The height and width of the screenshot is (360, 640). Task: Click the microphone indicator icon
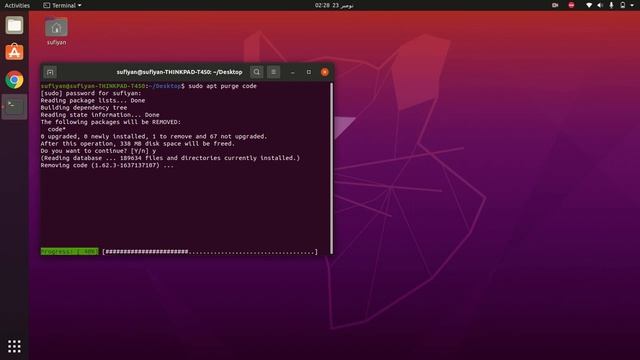tap(611, 5)
